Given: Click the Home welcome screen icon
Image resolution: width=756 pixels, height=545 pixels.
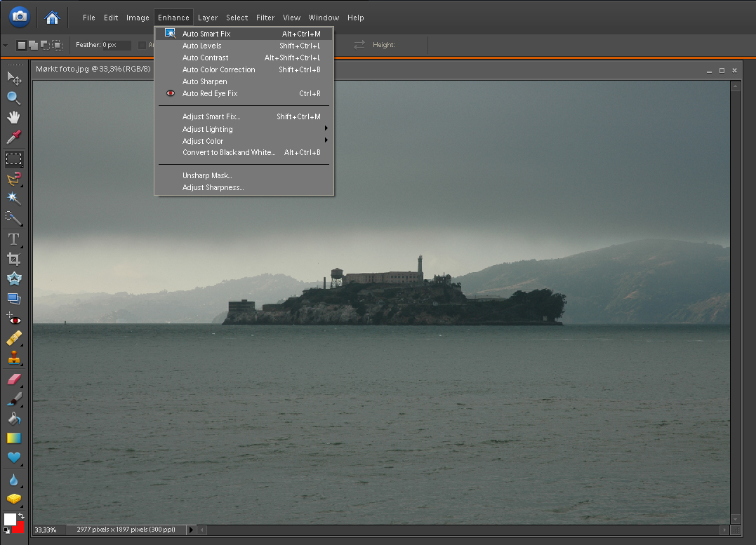Looking at the screenshot, I should click(52, 18).
